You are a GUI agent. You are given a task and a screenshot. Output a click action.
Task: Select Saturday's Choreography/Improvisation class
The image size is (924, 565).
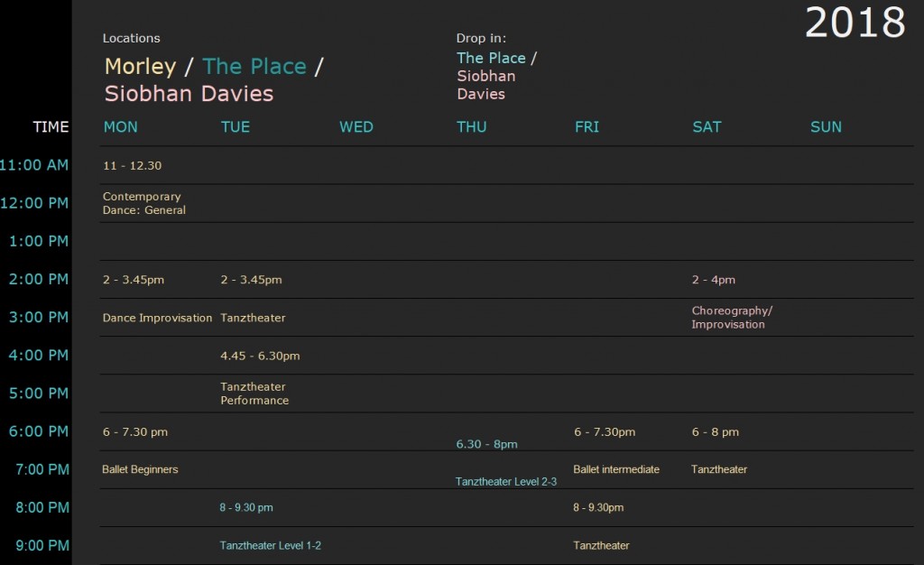pyautogui.click(x=731, y=318)
